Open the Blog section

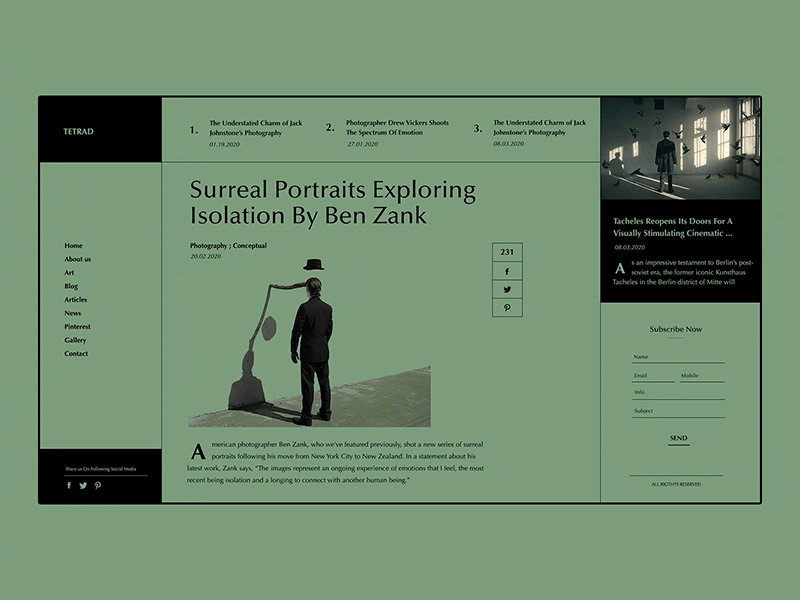point(71,286)
